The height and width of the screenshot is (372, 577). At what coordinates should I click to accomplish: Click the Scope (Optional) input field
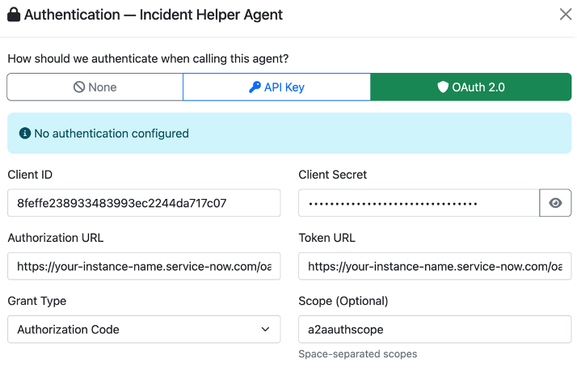pyautogui.click(x=435, y=329)
